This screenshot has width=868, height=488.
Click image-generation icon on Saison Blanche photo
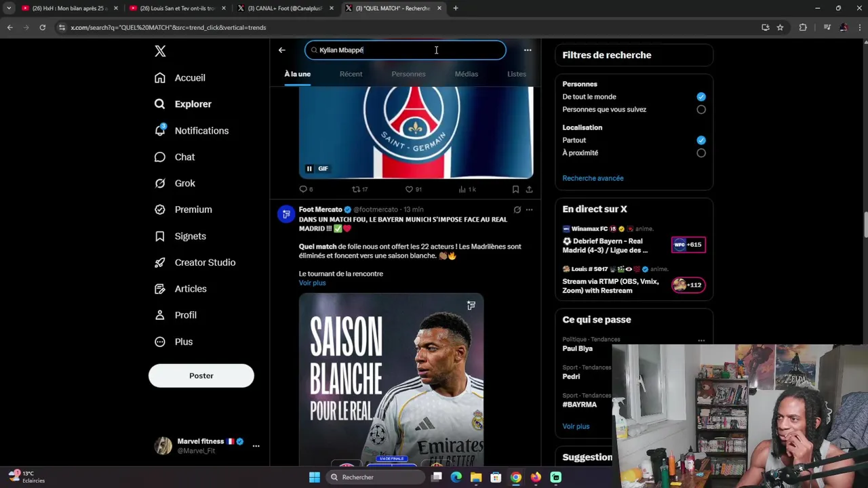point(471,306)
